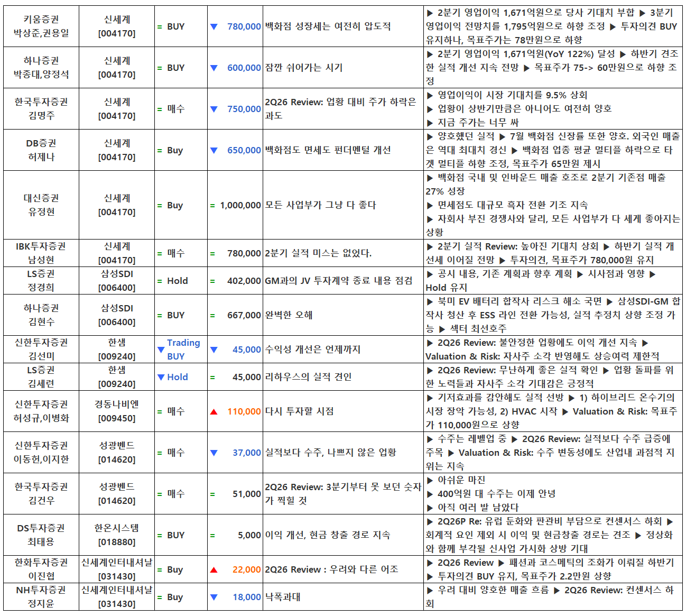Click the down arrow before Hold in 김세련 row
Image resolution: width=686 pixels, height=616 pixels.
[x=161, y=378]
